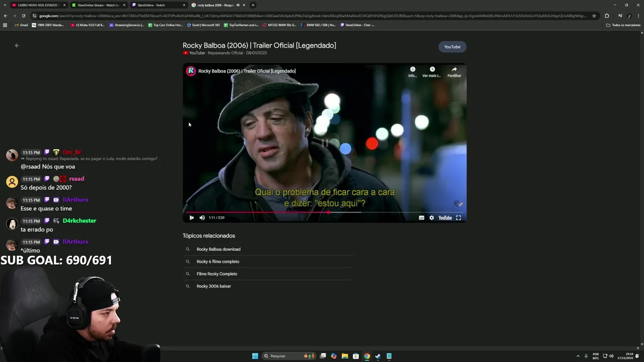Image resolution: width=644 pixels, height=362 pixels.
Task: Enter fullscreen mode in the video player
Action: click(458, 218)
